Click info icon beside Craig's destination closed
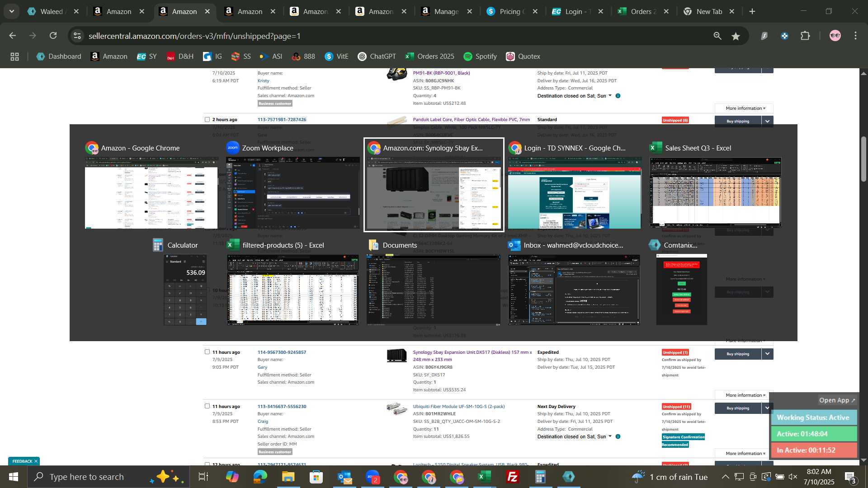This screenshot has height=488, width=868. (618, 437)
